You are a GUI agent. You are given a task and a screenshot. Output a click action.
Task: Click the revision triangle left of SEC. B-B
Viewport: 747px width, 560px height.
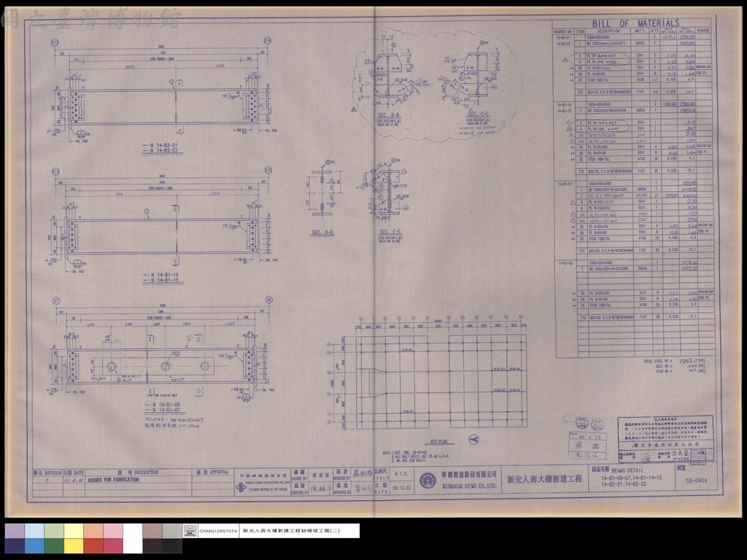(354, 109)
